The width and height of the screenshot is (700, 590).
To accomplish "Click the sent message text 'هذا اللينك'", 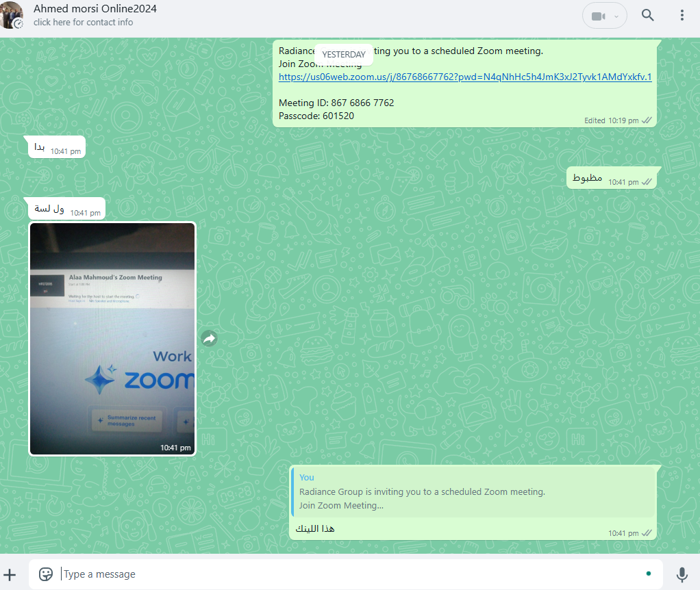I will pos(315,529).
